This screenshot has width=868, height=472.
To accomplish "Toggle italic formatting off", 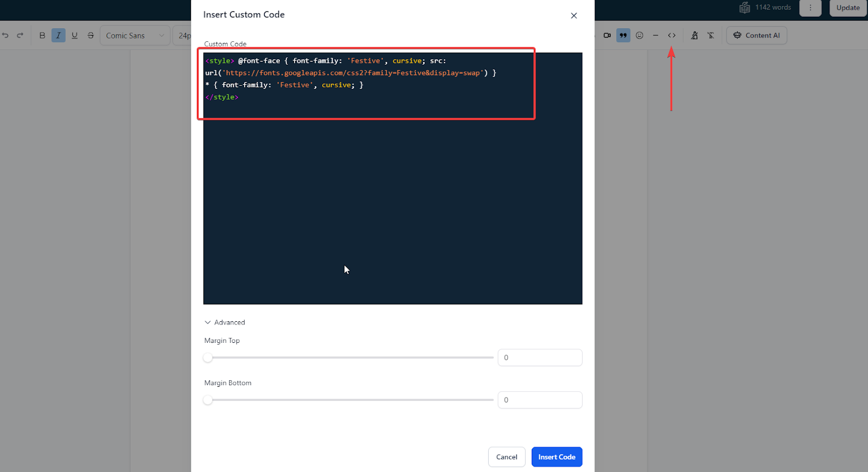I will tap(59, 35).
